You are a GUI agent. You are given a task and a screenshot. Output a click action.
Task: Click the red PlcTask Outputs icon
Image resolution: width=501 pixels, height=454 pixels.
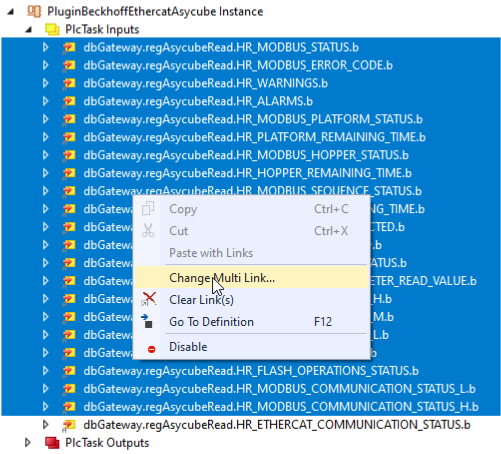(52, 443)
